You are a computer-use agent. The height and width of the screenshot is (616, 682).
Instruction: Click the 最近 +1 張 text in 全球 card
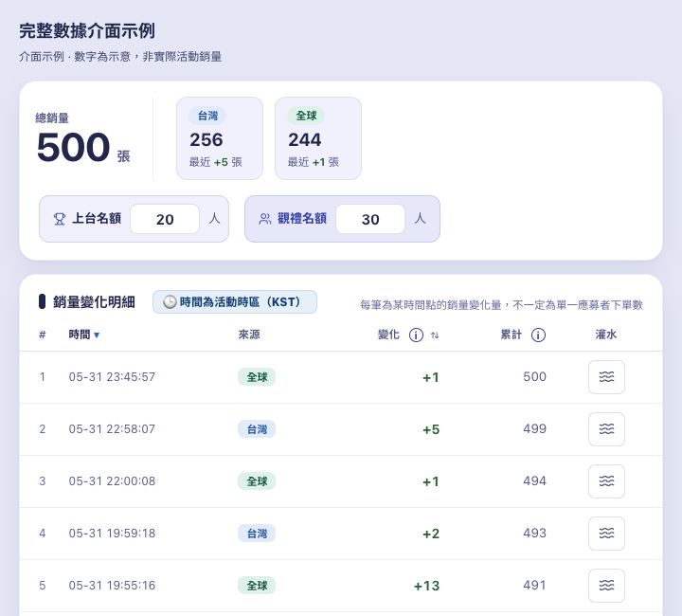click(314, 162)
